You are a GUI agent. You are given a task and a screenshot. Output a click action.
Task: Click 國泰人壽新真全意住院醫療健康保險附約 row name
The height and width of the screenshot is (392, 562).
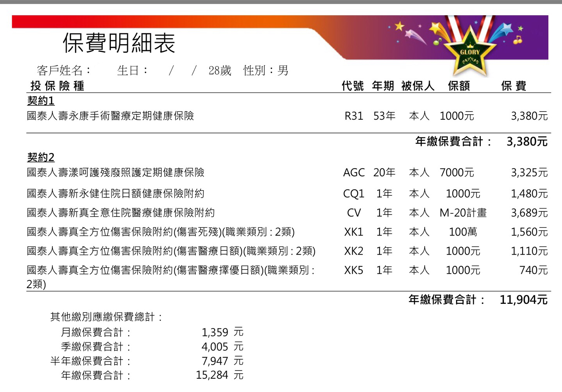click(121, 213)
